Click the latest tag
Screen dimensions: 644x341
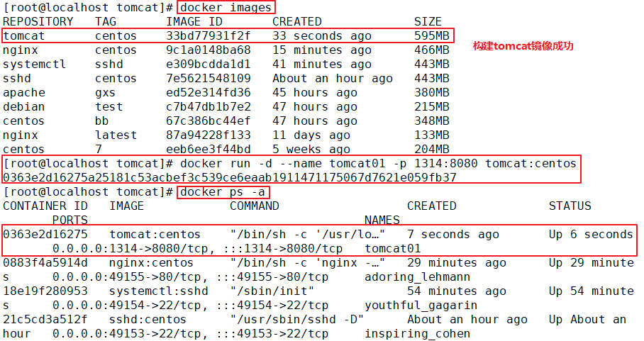116,135
